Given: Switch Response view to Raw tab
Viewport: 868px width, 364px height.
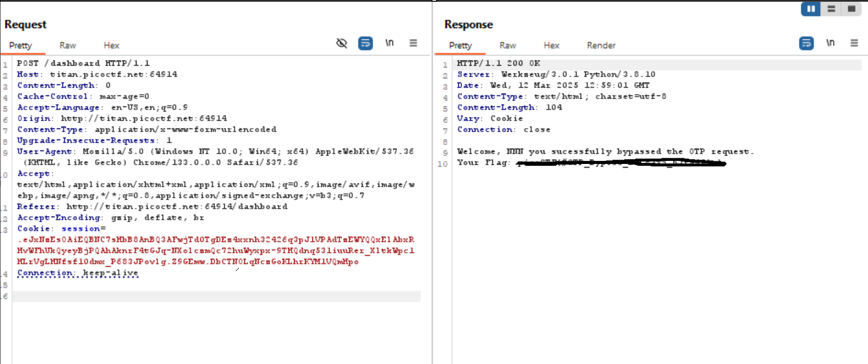Looking at the screenshot, I should coord(507,45).
